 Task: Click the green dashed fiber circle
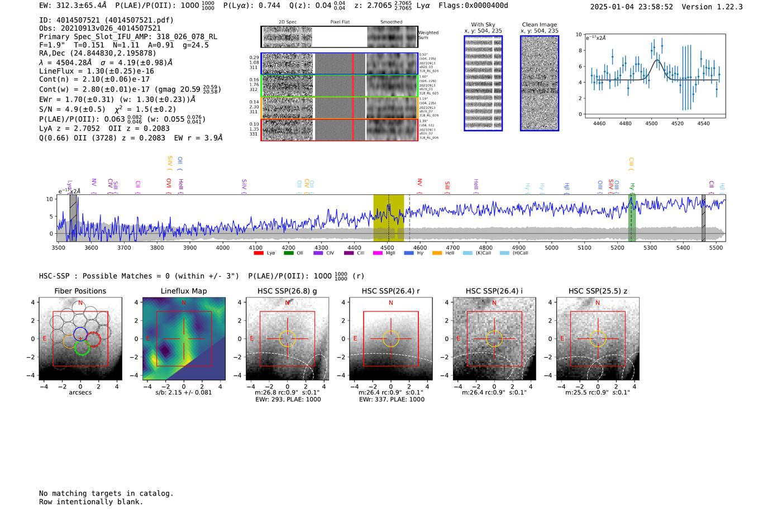coord(82,349)
